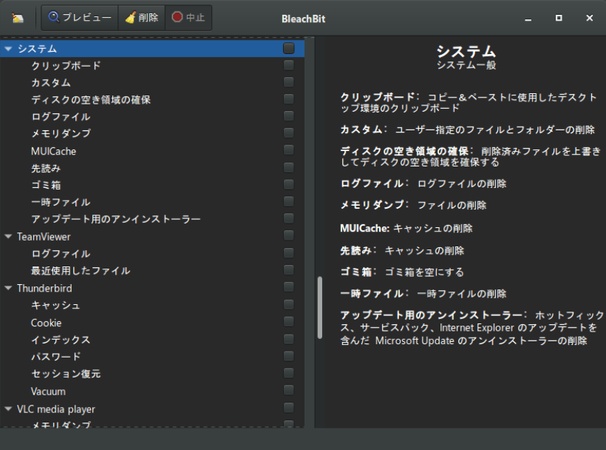Image resolution: width=606 pixels, height=450 pixels.
Task: Enable the 一時ファイル checkbox
Action: point(288,202)
